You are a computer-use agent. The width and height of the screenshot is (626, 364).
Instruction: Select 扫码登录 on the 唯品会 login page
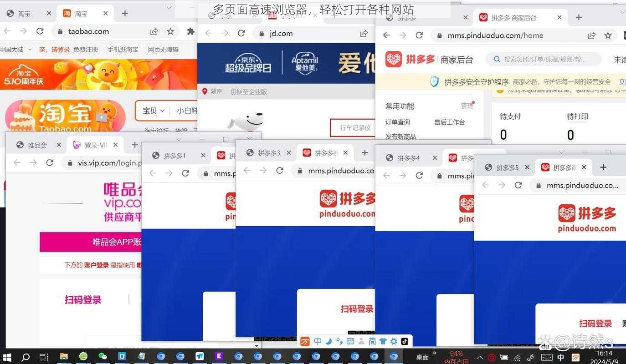83,300
